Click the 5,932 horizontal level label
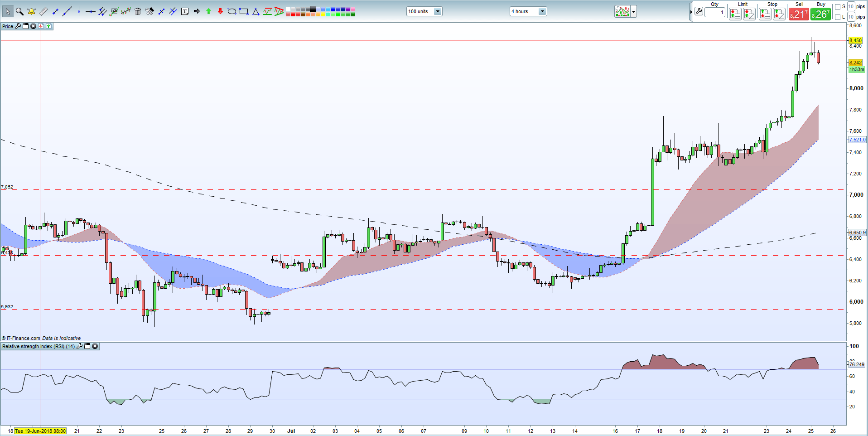The width and height of the screenshot is (868, 436). pos(7,307)
